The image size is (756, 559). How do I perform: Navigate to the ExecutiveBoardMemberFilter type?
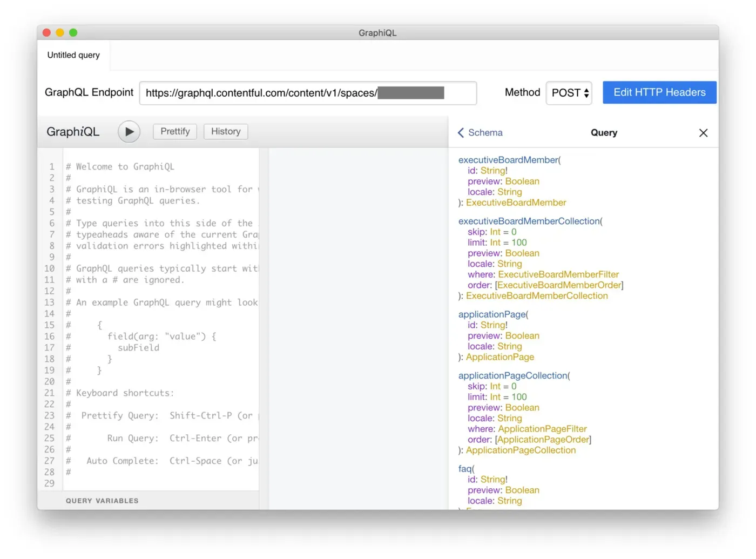click(x=559, y=274)
